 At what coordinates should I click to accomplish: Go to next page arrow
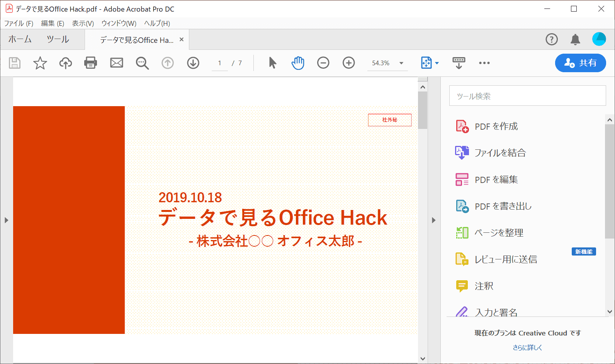(x=193, y=63)
